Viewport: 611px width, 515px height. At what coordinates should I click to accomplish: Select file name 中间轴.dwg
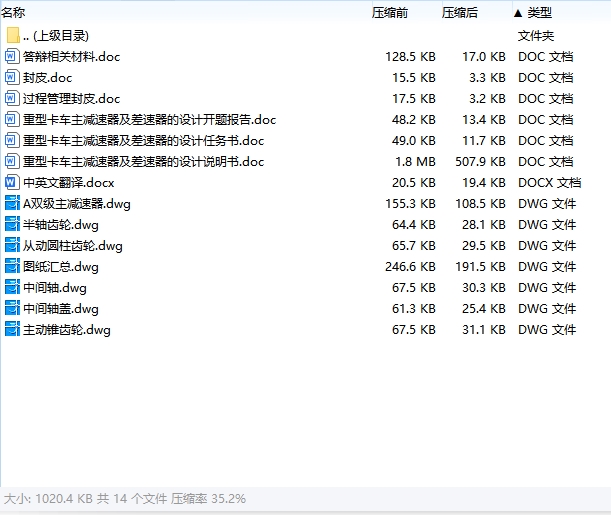pyautogui.click(x=55, y=288)
